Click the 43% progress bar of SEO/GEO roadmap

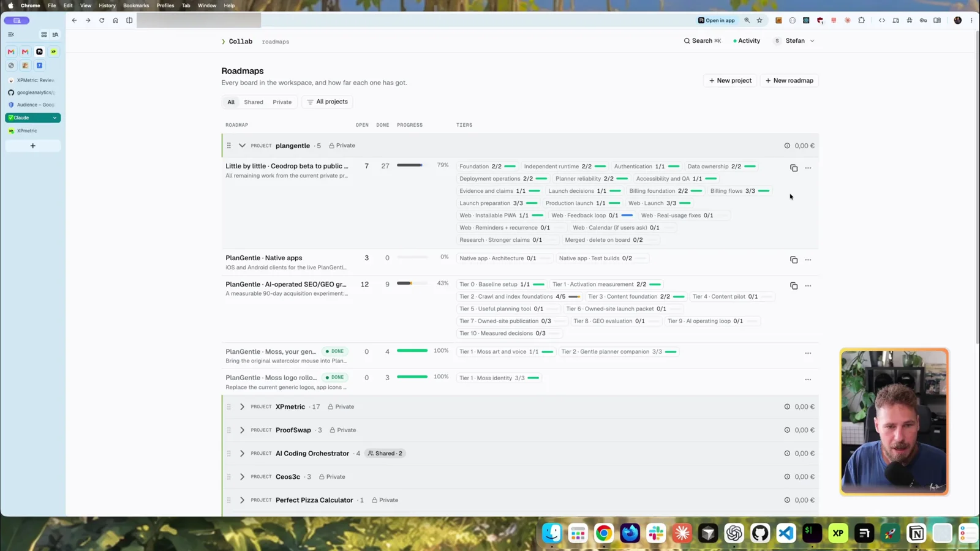click(412, 283)
